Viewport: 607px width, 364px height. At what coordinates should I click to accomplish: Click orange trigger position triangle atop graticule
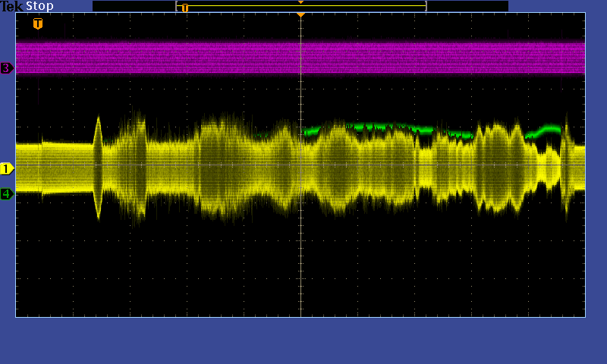[x=300, y=14]
